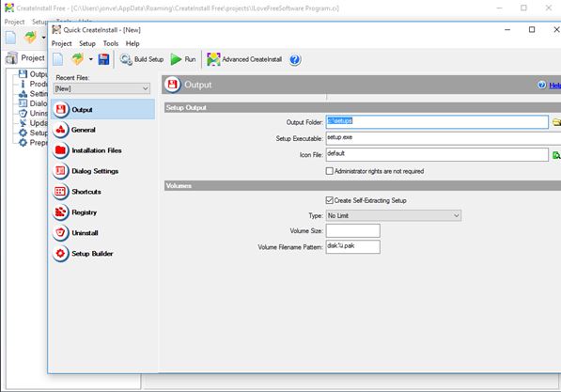The image size is (561, 392).
Task: Select Uninstall item in background project tree
Action: (x=33, y=113)
